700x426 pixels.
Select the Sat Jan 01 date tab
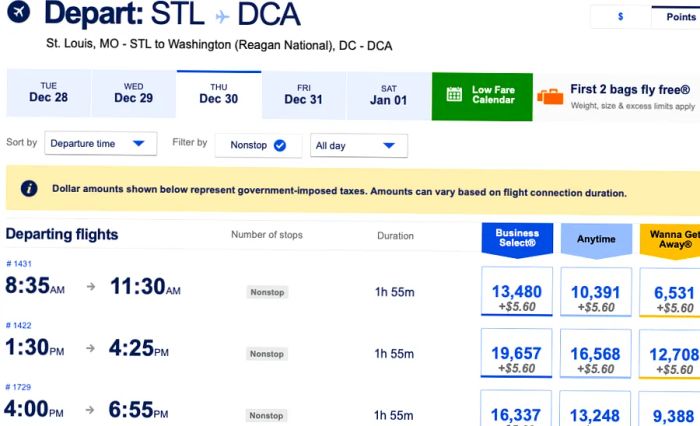pos(388,96)
